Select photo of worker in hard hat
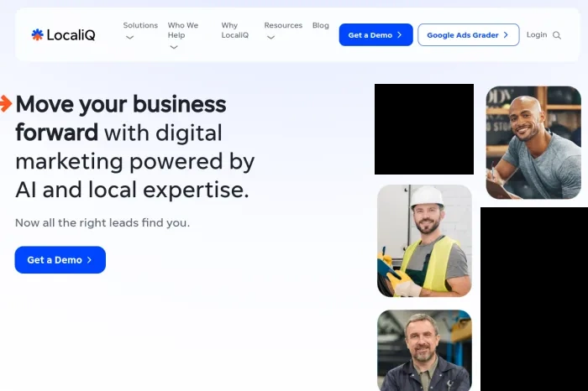The image size is (588, 391). [424, 241]
